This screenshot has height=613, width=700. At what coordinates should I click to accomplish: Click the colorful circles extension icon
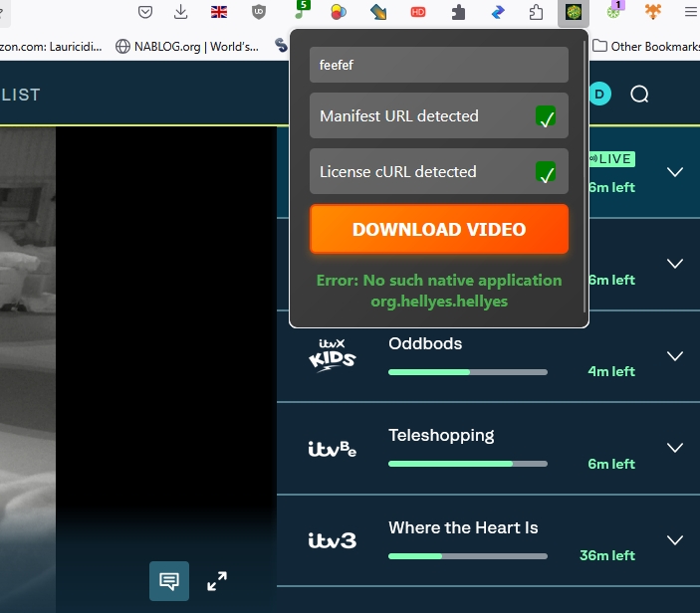[x=338, y=12]
